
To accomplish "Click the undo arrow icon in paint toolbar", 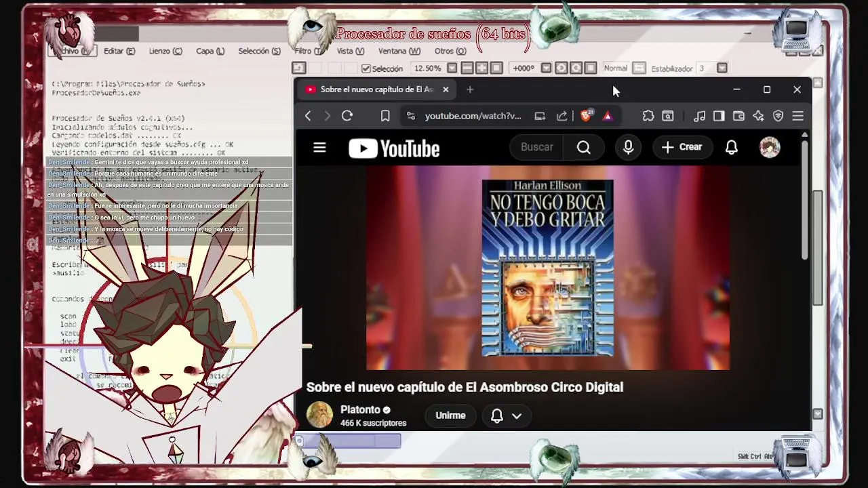I will pyautogui.click(x=298, y=68).
